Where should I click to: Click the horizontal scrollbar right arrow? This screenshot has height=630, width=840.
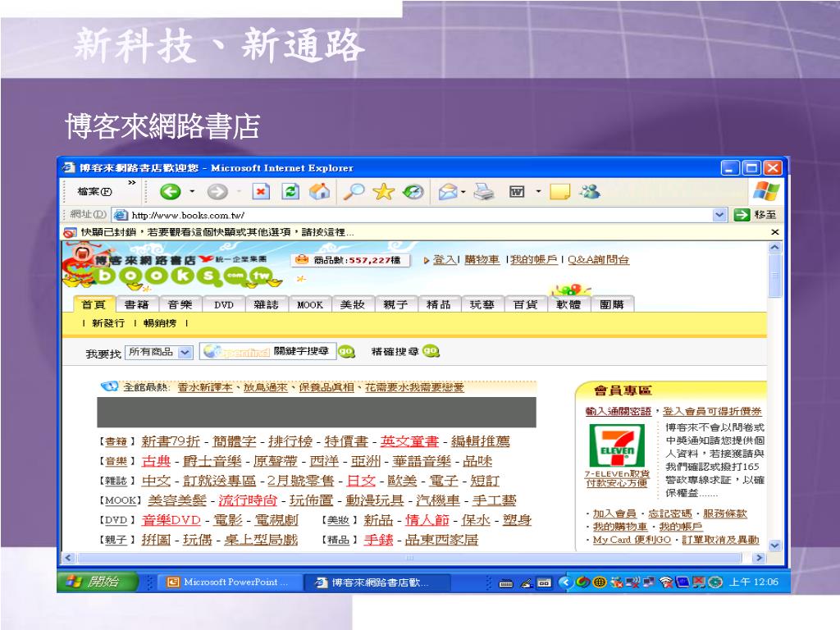pyautogui.click(x=759, y=558)
